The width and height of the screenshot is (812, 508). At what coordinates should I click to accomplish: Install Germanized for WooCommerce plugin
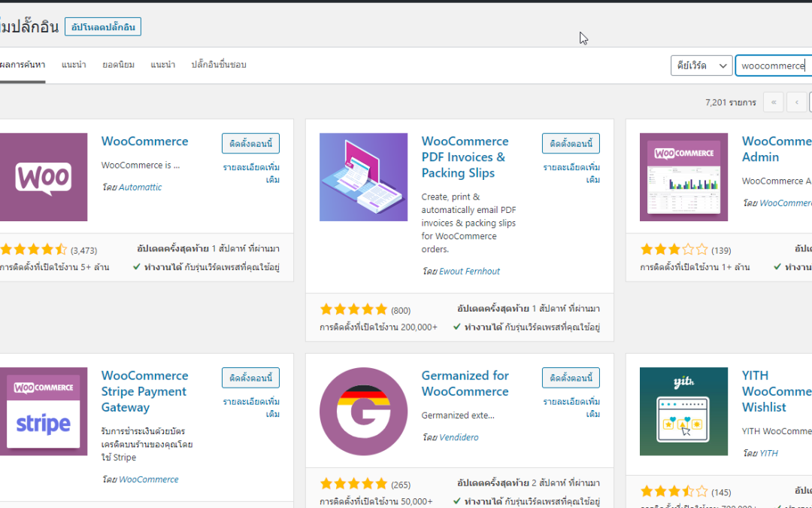[x=571, y=378]
